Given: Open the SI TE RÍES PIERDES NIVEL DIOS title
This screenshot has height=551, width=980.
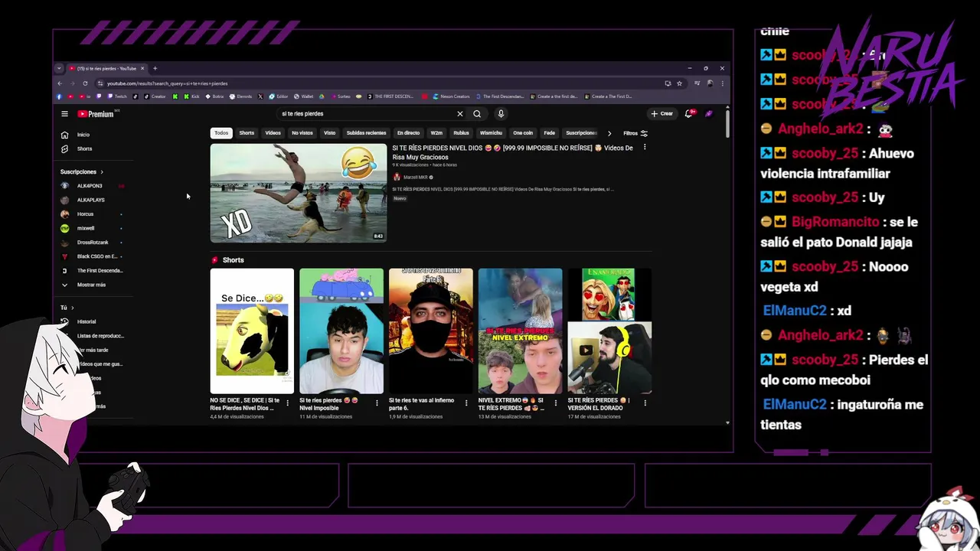Looking at the screenshot, I should [512, 152].
